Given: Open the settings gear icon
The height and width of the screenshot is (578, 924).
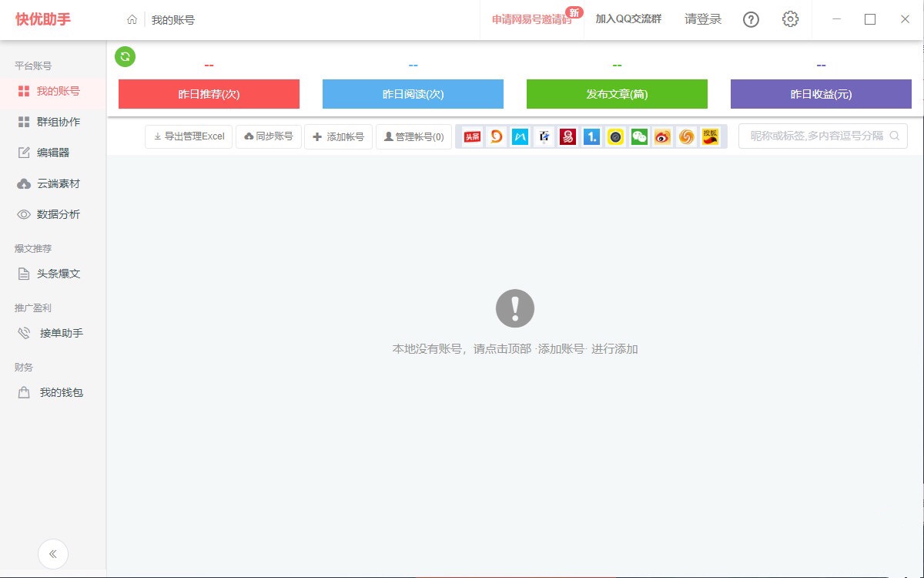Looking at the screenshot, I should pos(790,19).
